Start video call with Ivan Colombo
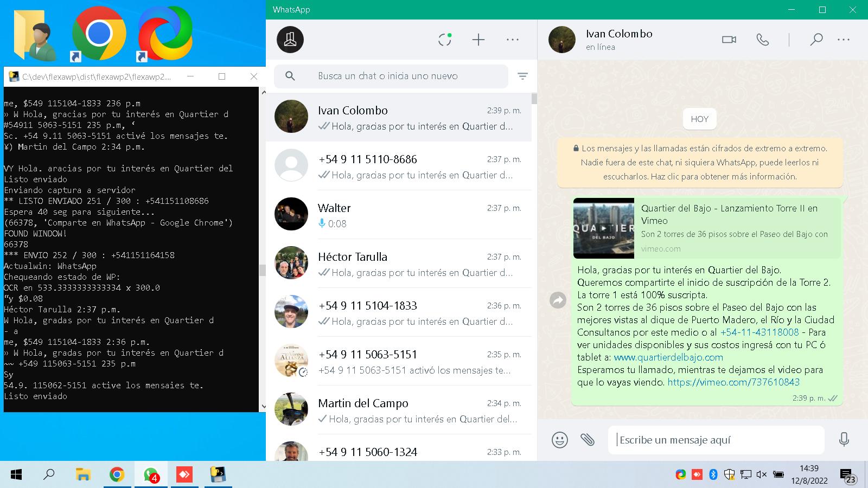868x488 pixels. [x=729, y=40]
